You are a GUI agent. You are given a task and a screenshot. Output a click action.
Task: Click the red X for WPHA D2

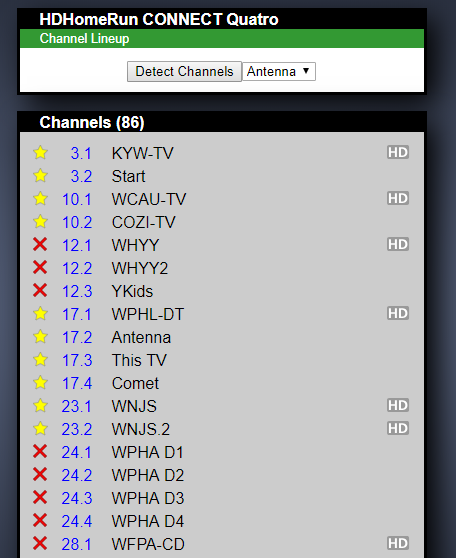coord(40,474)
